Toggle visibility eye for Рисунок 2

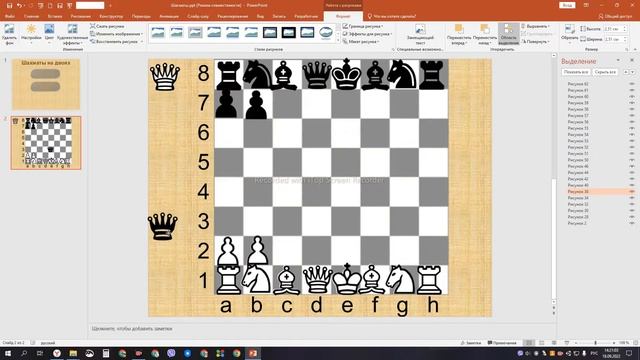(x=632, y=223)
